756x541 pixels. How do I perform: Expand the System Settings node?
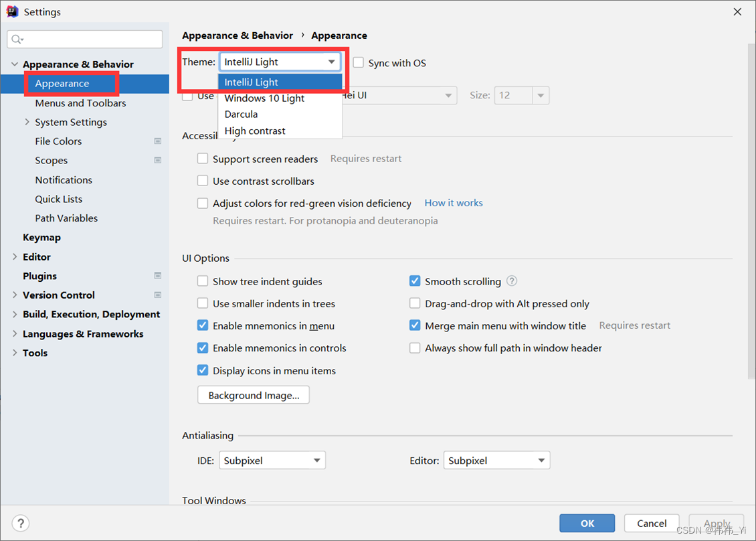tap(27, 122)
